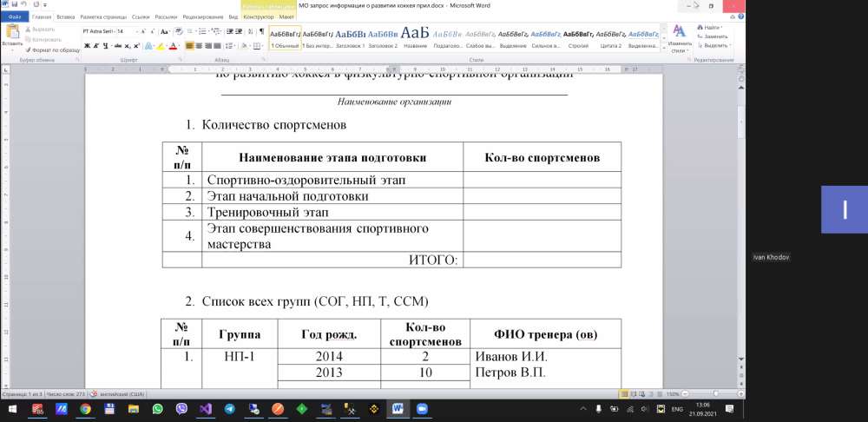Click the Undo arrow in quick access toolbar
Viewport: 868px width, 422px height.
pos(23,4)
